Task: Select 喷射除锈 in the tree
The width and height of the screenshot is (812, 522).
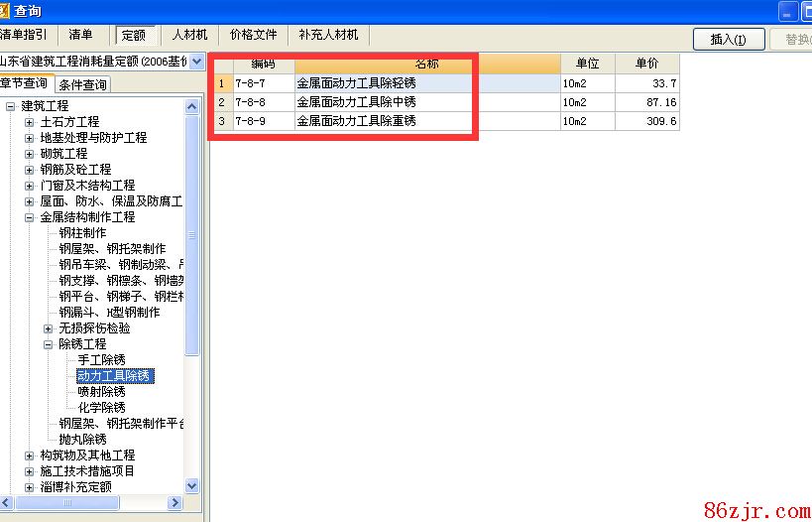Action: pos(101,392)
